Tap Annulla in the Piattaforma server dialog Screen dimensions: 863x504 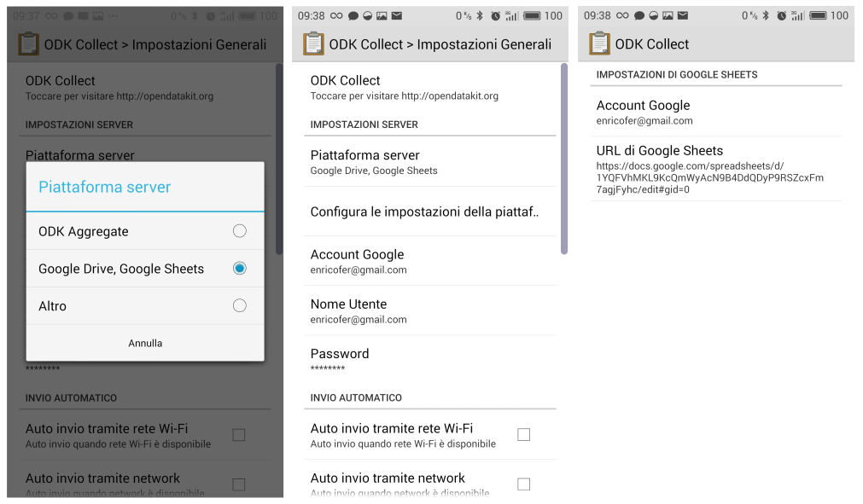point(145,343)
